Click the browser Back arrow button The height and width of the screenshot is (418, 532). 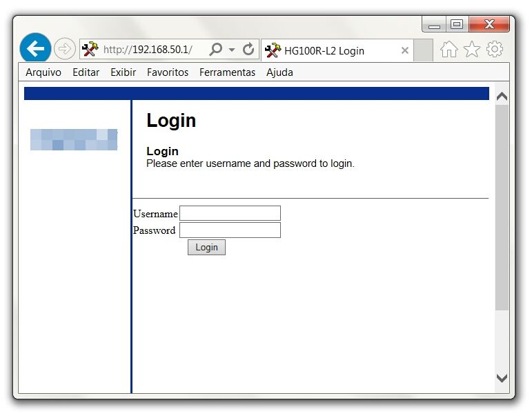(35, 48)
